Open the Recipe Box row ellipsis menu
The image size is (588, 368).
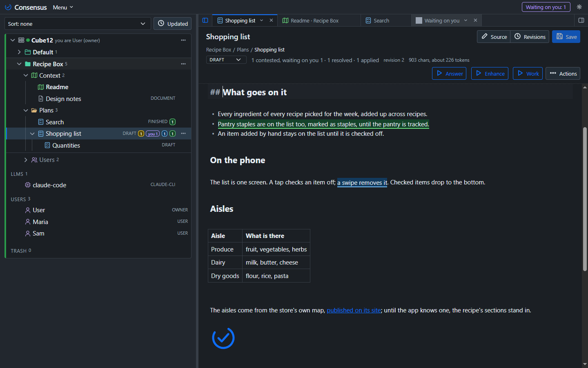tap(183, 64)
